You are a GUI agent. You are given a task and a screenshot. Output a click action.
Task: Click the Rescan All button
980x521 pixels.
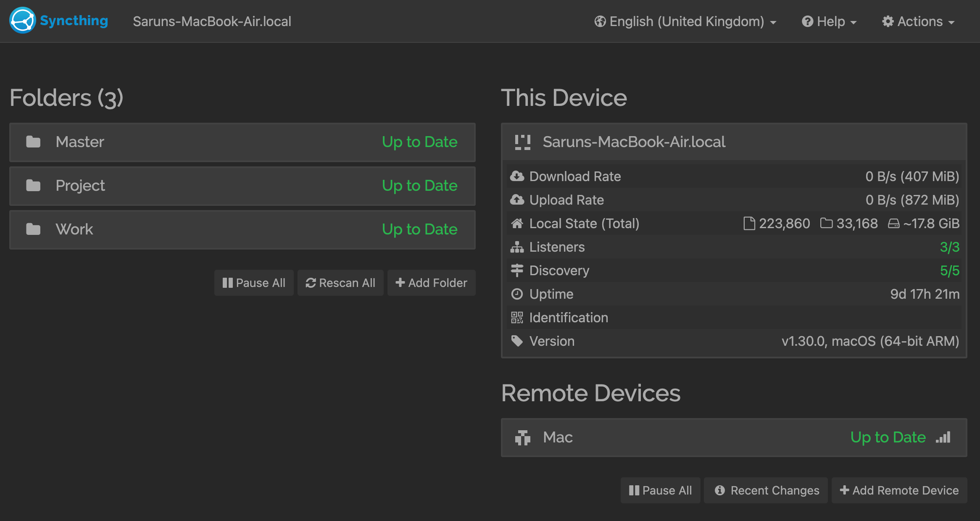coord(340,283)
